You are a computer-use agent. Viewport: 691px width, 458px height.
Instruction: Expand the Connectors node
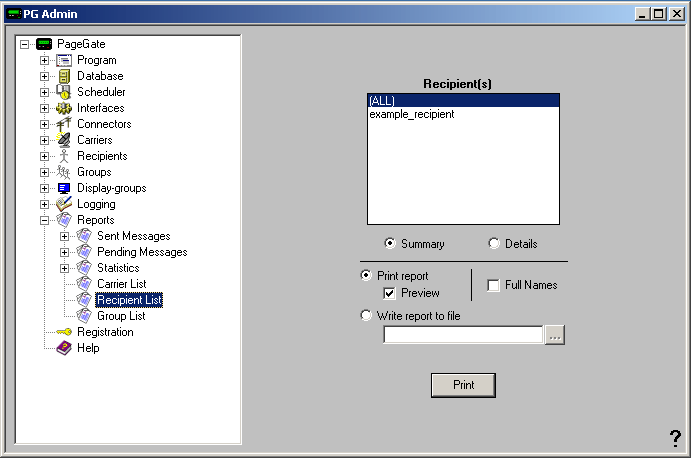[x=45, y=124]
